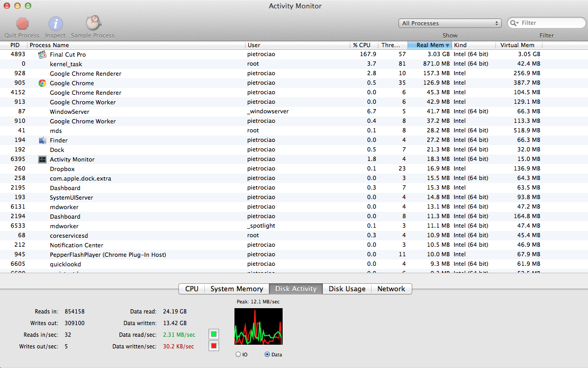Image resolution: width=588 pixels, height=368 pixels.
Task: Click the Writes out 309100 value
Action: click(x=75, y=323)
